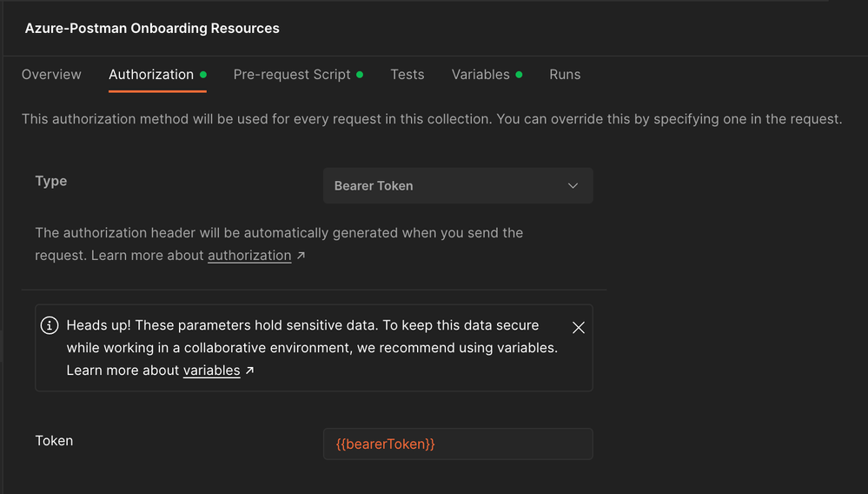
Task: Click the Token field label
Action: [54, 441]
